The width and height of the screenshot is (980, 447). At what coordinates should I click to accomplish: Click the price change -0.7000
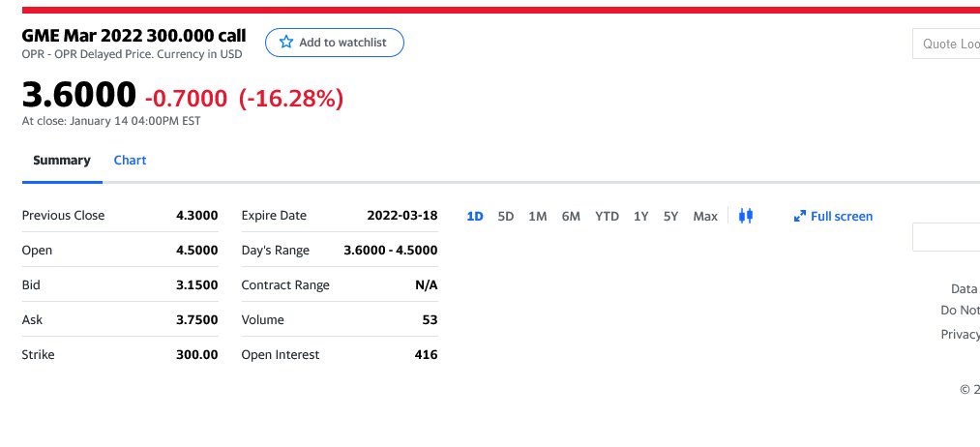[x=187, y=99]
